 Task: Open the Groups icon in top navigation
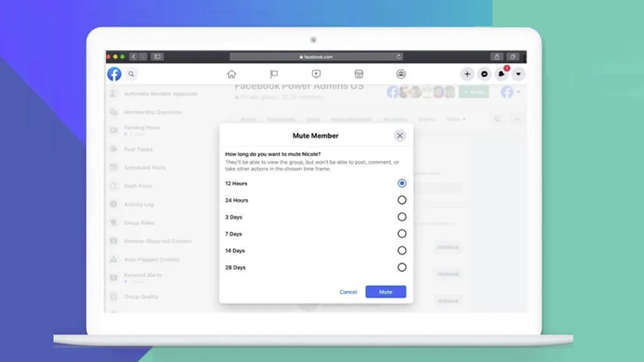(x=401, y=74)
